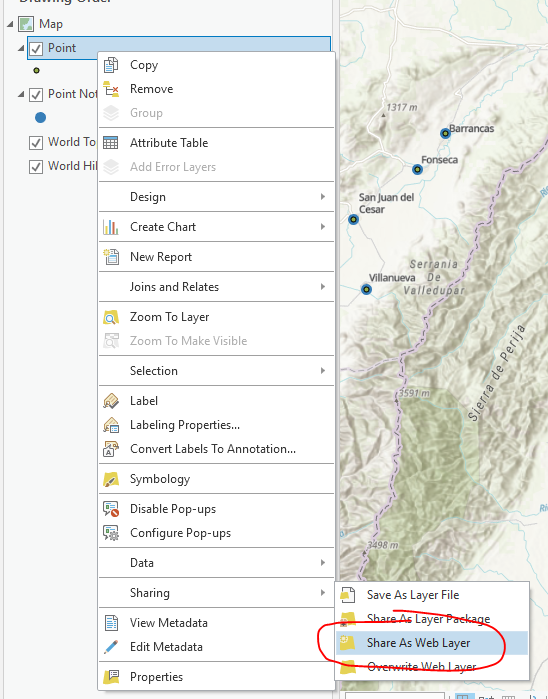Collapse the Map tree node
The width and height of the screenshot is (548, 699).
pyautogui.click(x=10, y=24)
